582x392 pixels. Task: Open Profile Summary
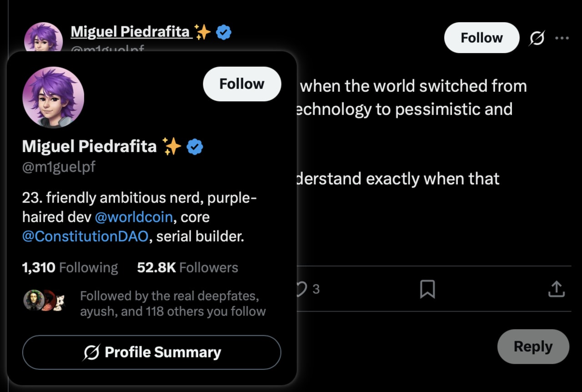coord(152,352)
